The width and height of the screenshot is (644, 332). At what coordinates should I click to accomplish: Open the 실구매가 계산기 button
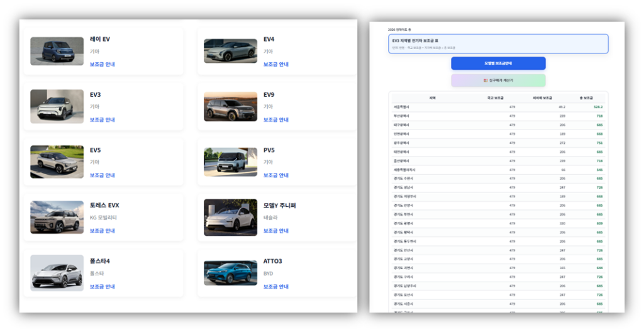point(498,80)
